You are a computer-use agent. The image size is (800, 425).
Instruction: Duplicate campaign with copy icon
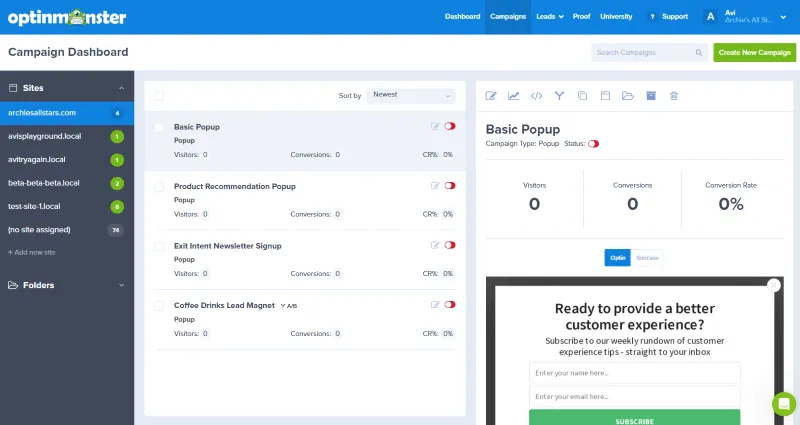tap(582, 96)
